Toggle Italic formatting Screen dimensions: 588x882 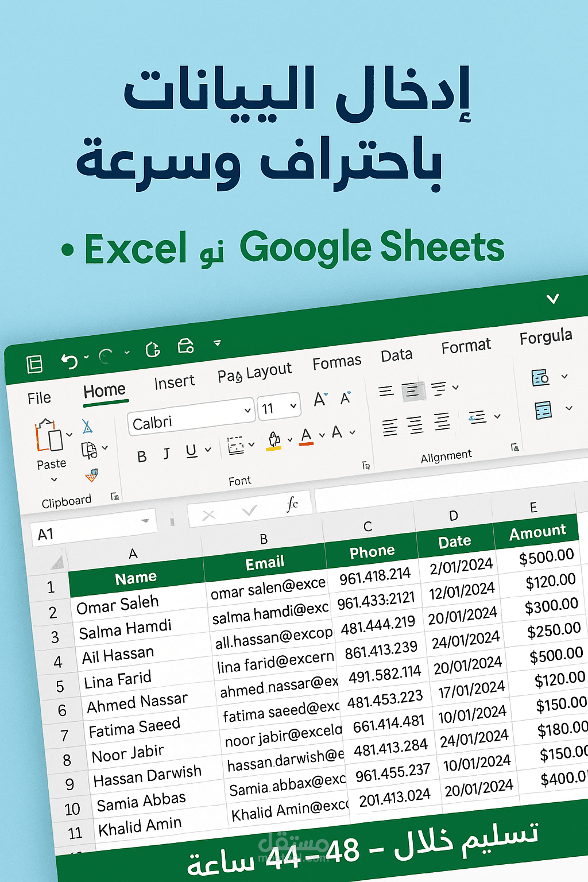click(167, 454)
